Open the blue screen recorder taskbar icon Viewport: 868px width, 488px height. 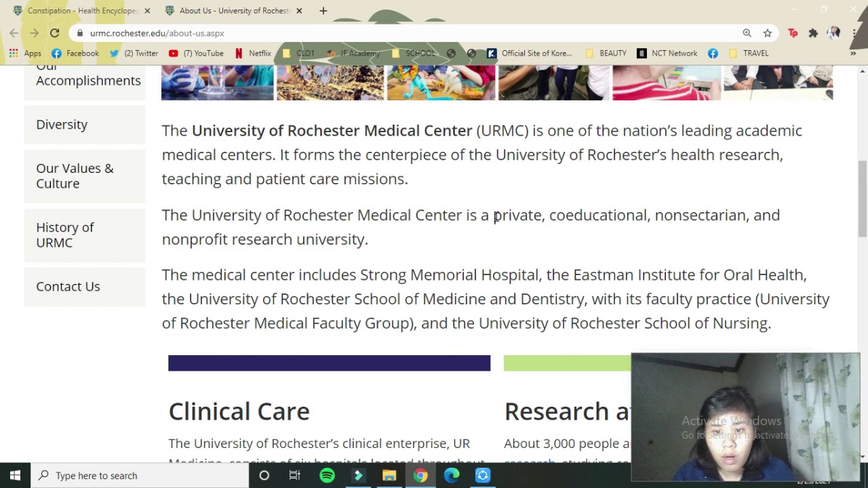(483, 476)
